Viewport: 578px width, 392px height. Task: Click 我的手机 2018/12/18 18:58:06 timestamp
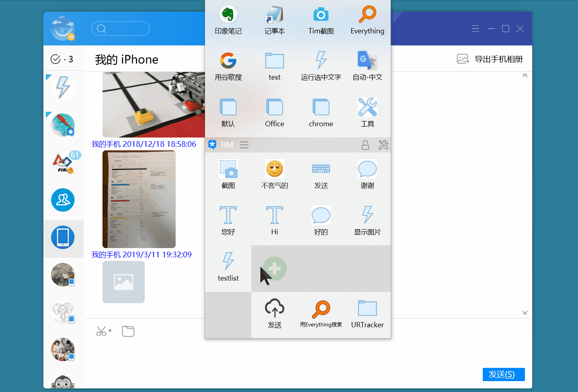coord(144,144)
